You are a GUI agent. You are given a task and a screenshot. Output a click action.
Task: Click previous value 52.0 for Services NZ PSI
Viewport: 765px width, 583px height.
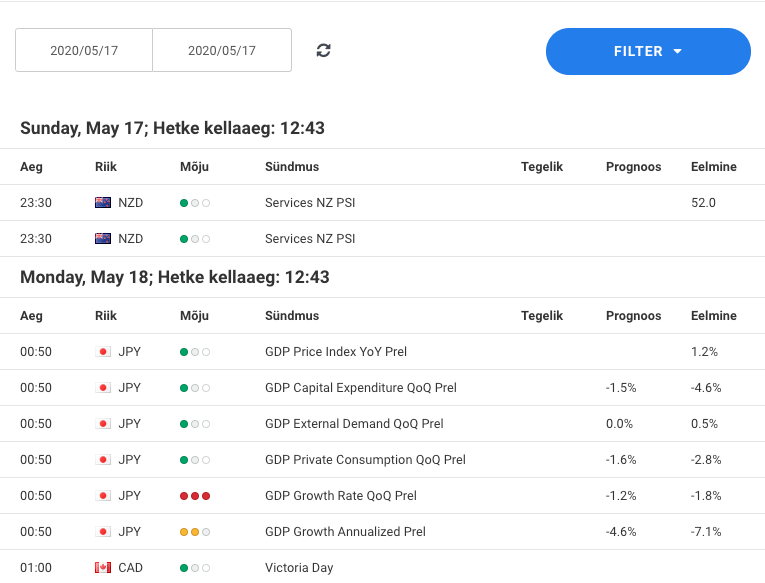point(703,202)
